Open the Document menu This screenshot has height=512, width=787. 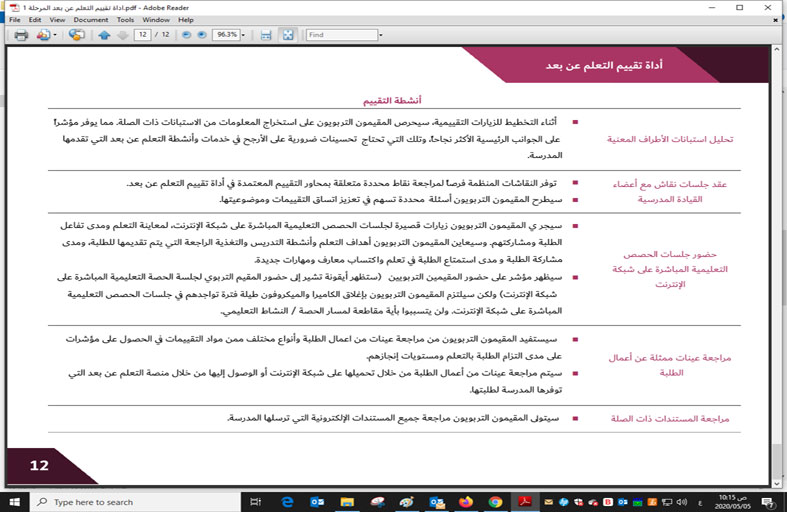pyautogui.click(x=90, y=19)
